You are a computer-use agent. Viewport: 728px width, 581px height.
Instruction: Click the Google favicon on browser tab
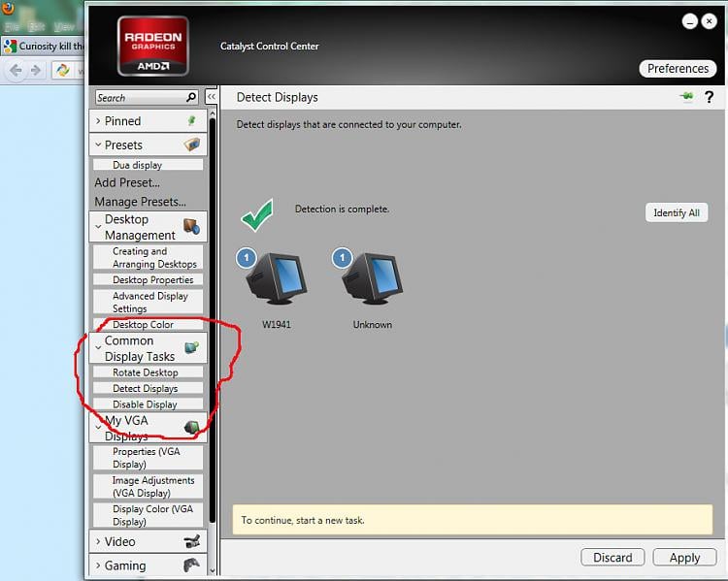pyautogui.click(x=11, y=47)
